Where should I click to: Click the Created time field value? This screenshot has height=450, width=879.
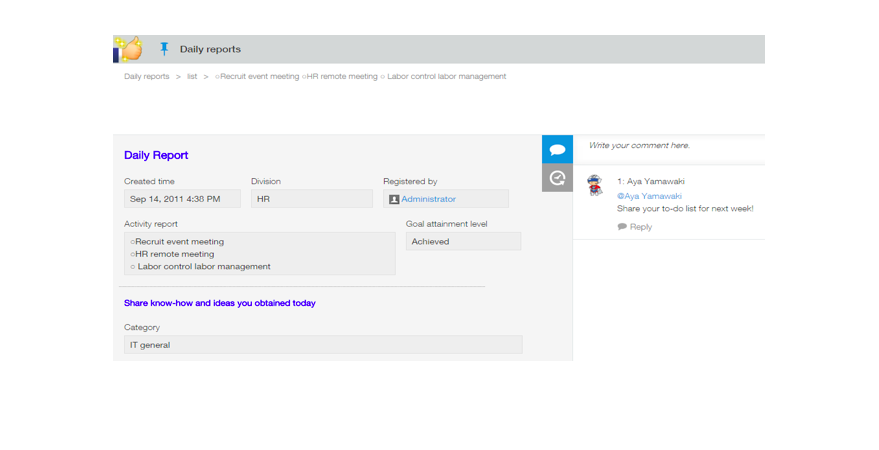(182, 199)
